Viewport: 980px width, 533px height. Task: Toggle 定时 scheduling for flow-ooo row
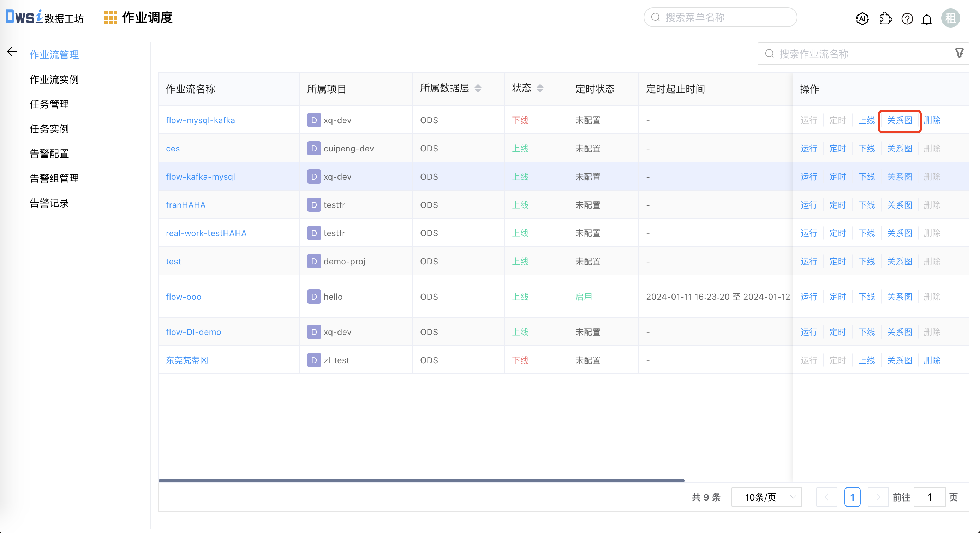(x=837, y=297)
